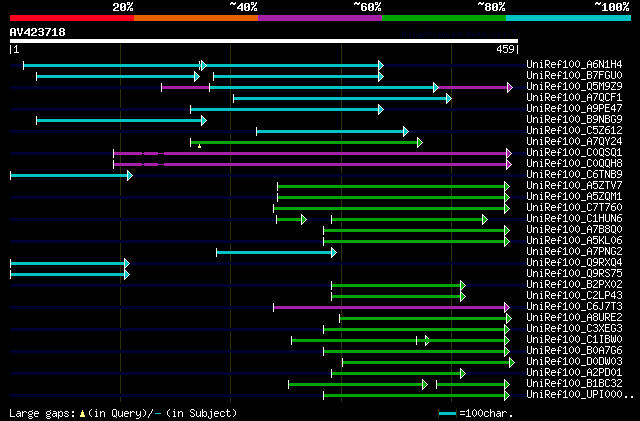Click the truncated UniRef100_UPI000.. hit label

pyautogui.click(x=580, y=395)
